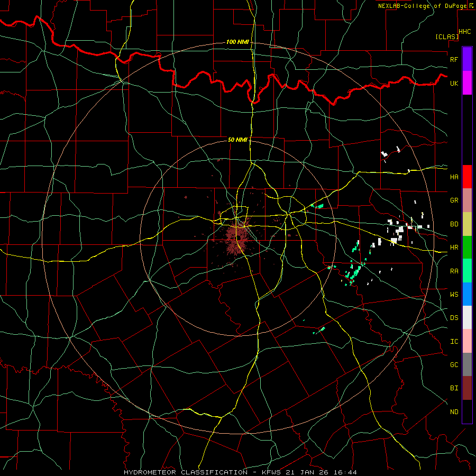This screenshot has height=476, width=476.
Task: Click the magenta UK legend swatch
Action: [x=467, y=83]
